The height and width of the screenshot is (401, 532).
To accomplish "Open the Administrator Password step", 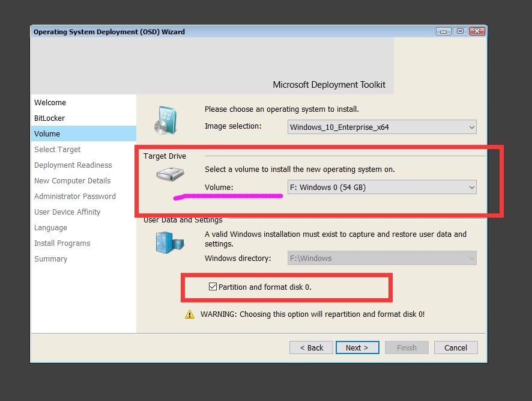I will (83, 196).
